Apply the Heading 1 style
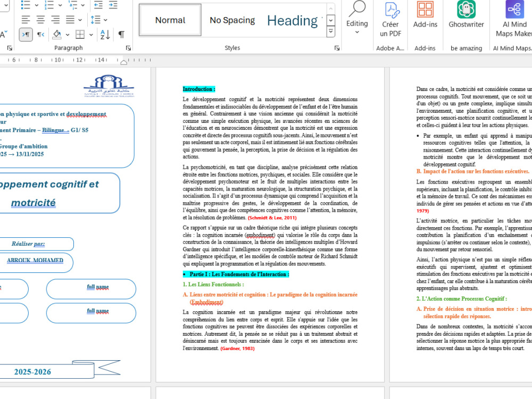The width and height of the screenshot is (532, 399). coord(294,20)
